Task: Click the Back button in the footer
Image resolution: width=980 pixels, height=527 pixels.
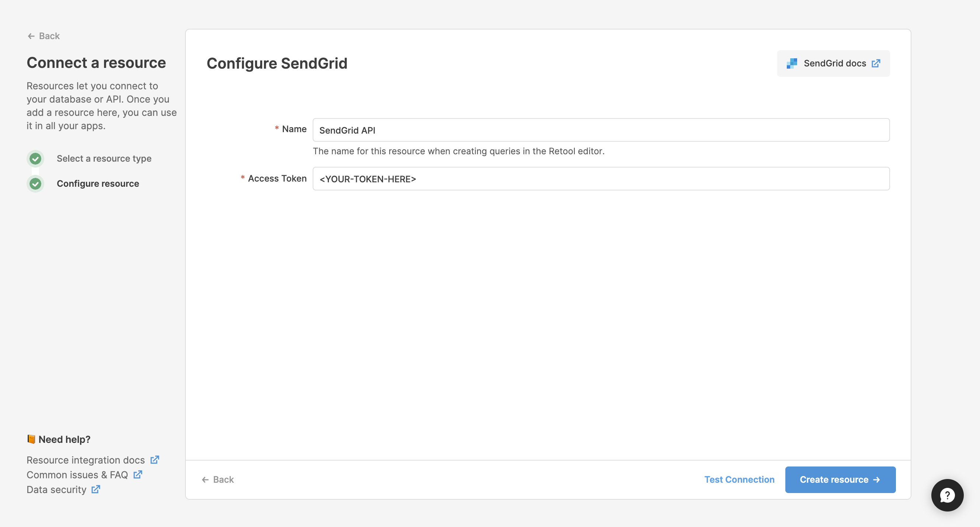Action: [x=218, y=479]
